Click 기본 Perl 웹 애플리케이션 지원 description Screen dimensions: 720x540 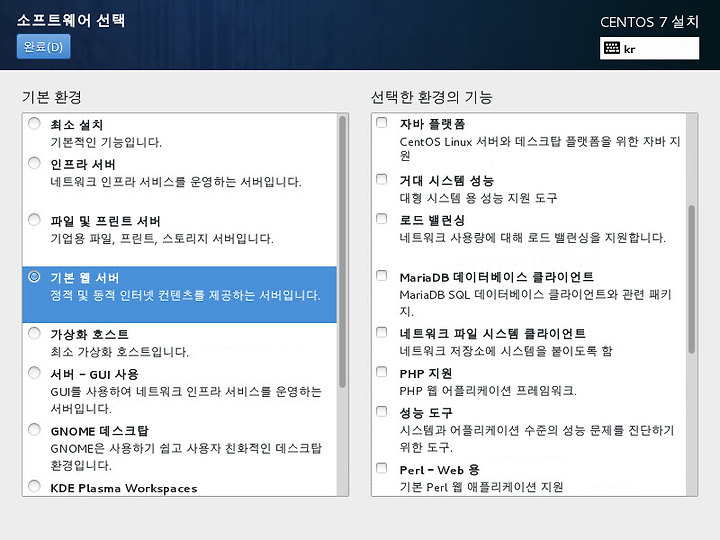[481, 487]
